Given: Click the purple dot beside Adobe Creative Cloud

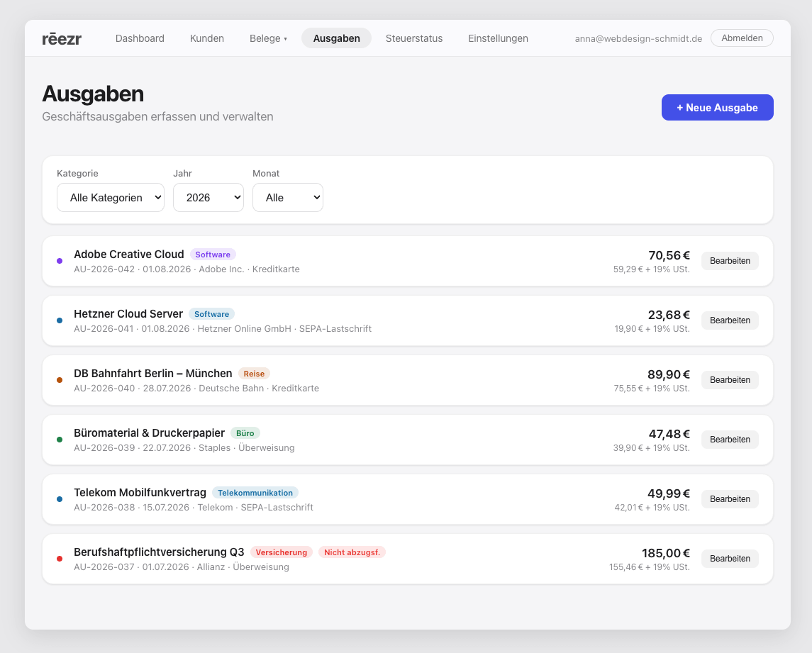Looking at the screenshot, I should coord(60,261).
